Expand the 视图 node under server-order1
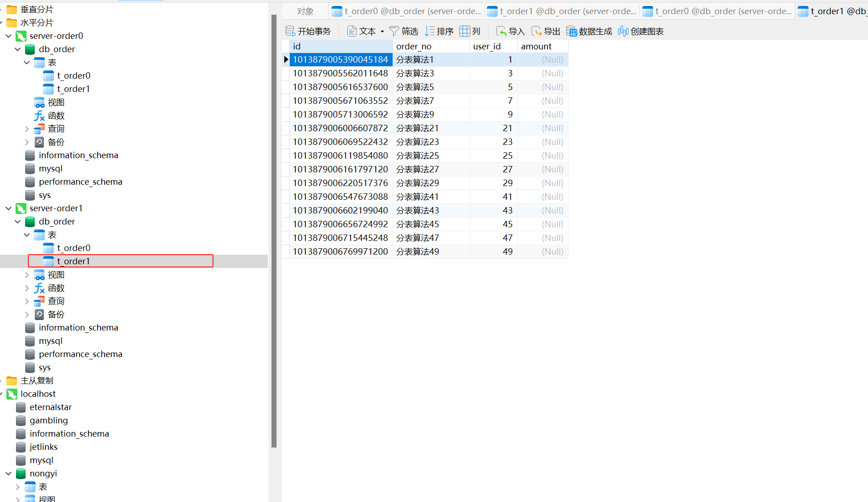Screen dimensions: 868x502 click(x=27, y=275)
